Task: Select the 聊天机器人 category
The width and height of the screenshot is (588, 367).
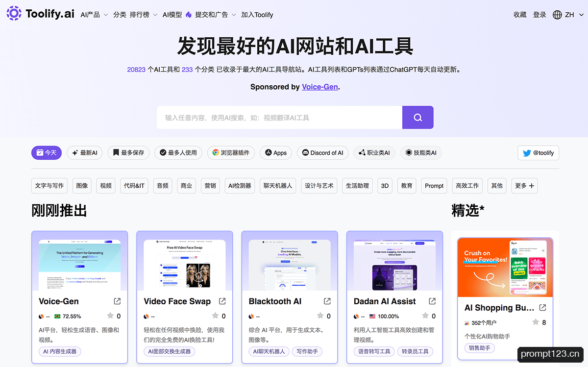Action: tap(278, 186)
